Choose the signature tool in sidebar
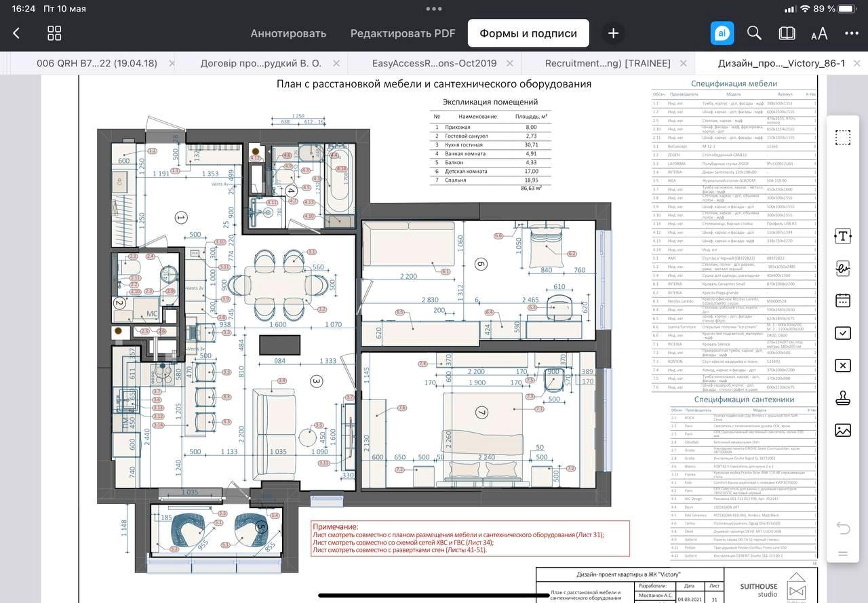 (x=842, y=269)
